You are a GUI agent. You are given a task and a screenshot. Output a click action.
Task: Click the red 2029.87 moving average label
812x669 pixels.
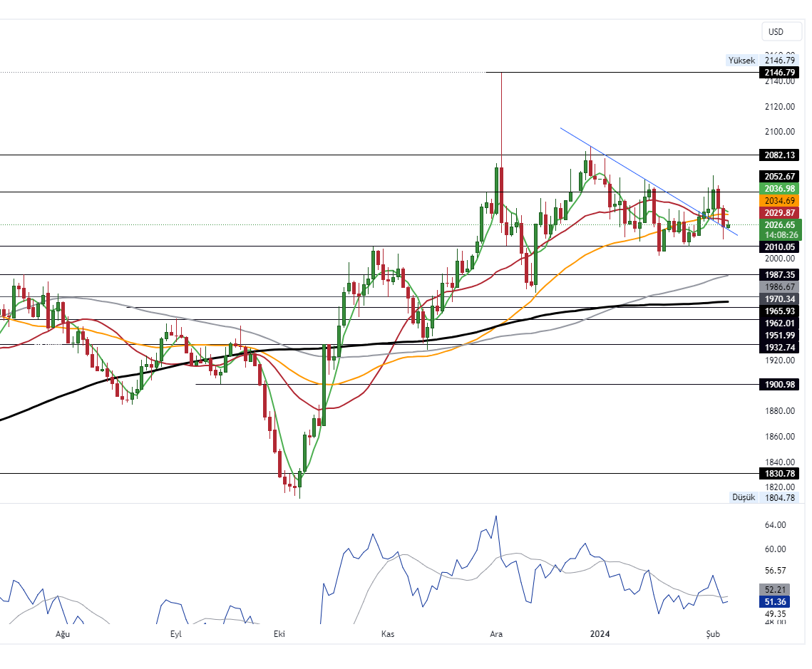[x=779, y=213]
